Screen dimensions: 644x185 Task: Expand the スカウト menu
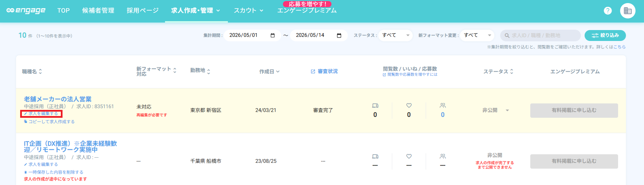click(x=249, y=11)
